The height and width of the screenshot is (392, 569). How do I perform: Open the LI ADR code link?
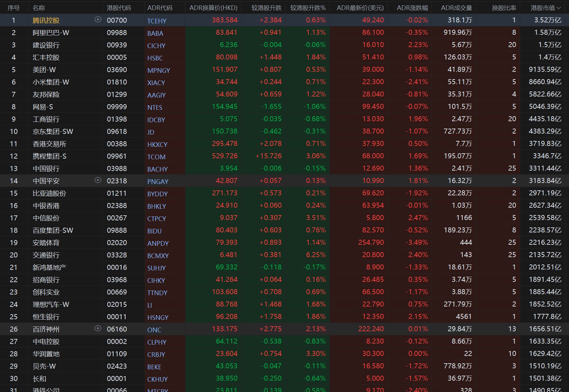[x=149, y=305]
